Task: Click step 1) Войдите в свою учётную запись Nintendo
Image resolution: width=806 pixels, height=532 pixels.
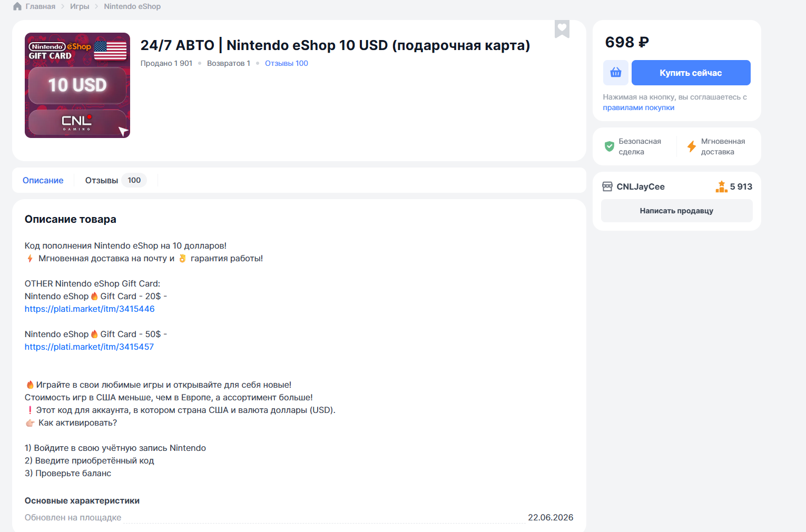Action: point(115,448)
